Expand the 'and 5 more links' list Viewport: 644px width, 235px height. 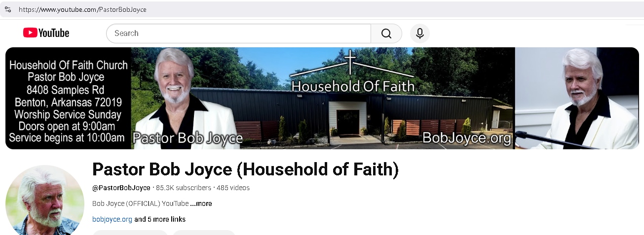pyautogui.click(x=160, y=219)
